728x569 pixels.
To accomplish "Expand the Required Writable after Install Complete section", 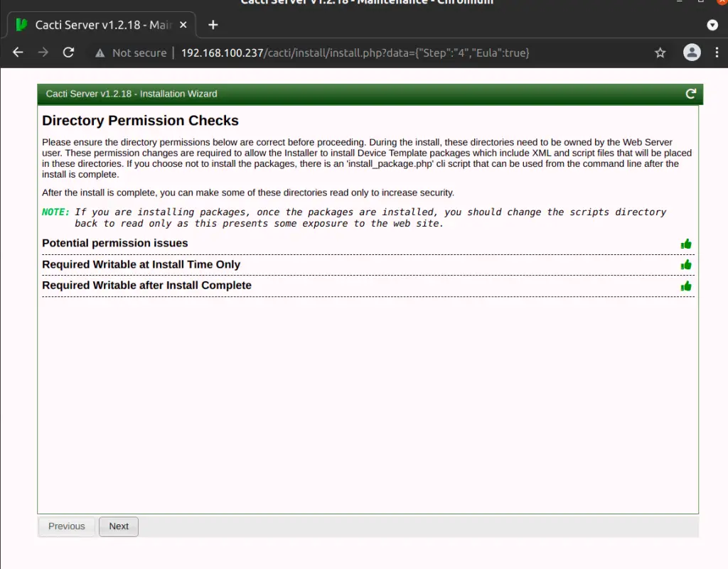I will [x=146, y=286].
